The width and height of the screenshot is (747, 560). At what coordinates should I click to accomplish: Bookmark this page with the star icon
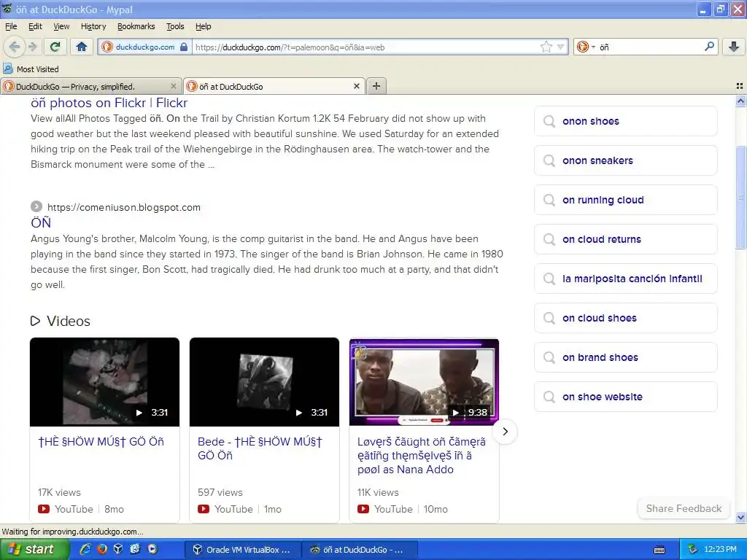click(x=546, y=47)
